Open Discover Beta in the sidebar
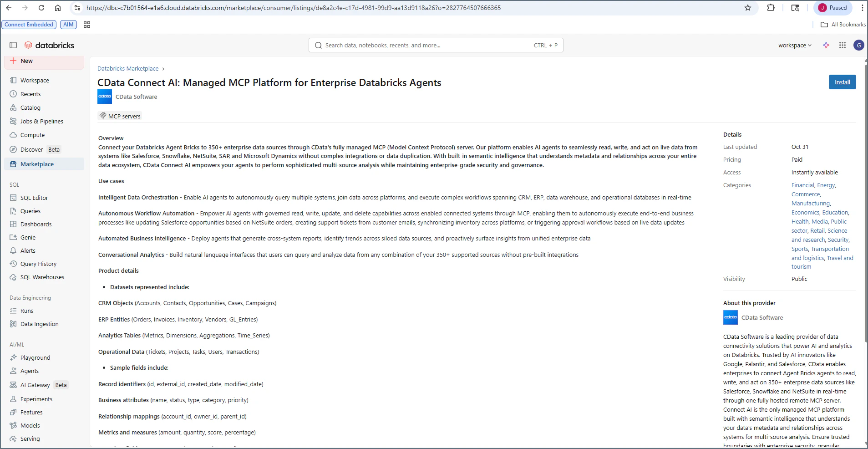The image size is (868, 449). [44, 149]
